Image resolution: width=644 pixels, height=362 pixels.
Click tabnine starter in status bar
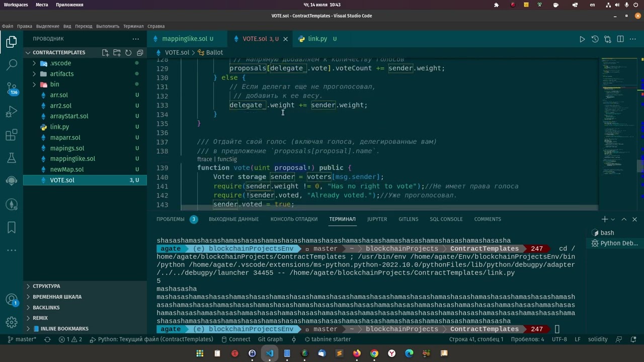tap(328, 339)
